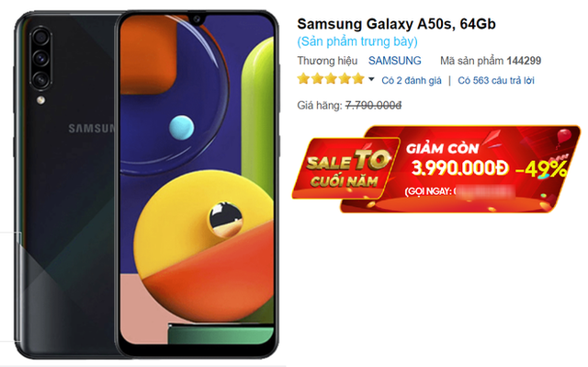This screenshot has height=367, width=588.
Task: Open the 'Có 563 câu trả lời' link
Action: [496, 80]
